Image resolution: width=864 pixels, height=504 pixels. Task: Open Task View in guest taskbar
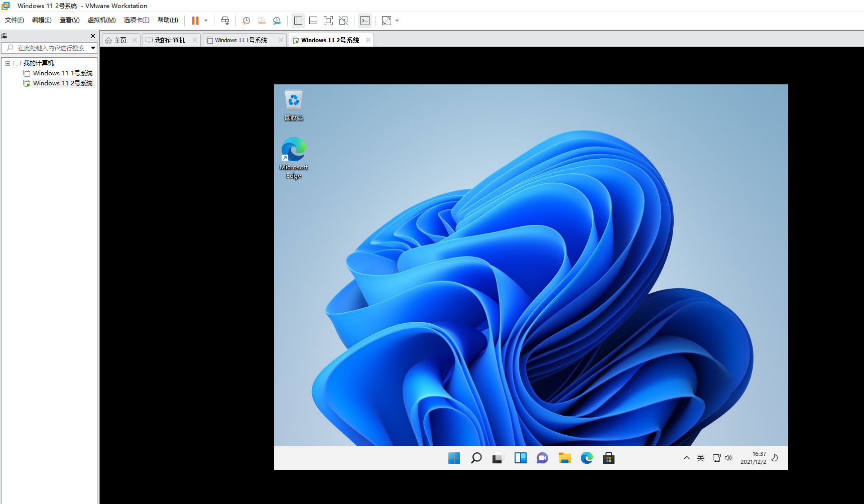point(498,458)
